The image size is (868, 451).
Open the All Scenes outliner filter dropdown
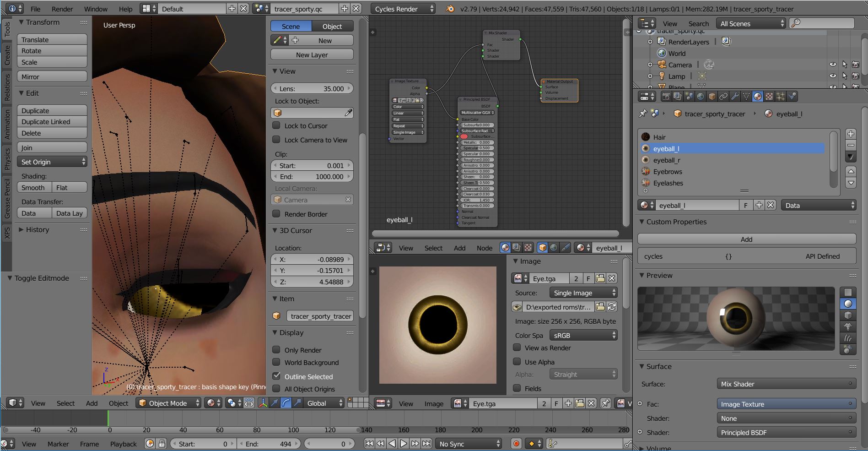[751, 23]
